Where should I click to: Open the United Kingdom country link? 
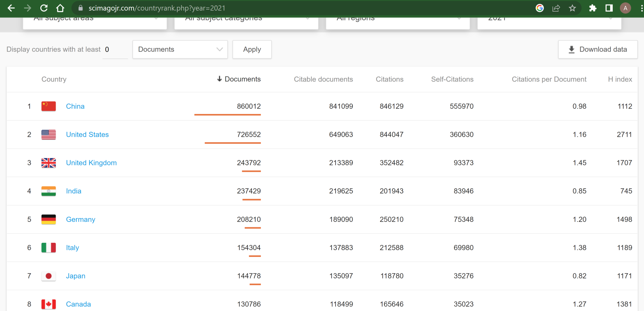click(91, 163)
